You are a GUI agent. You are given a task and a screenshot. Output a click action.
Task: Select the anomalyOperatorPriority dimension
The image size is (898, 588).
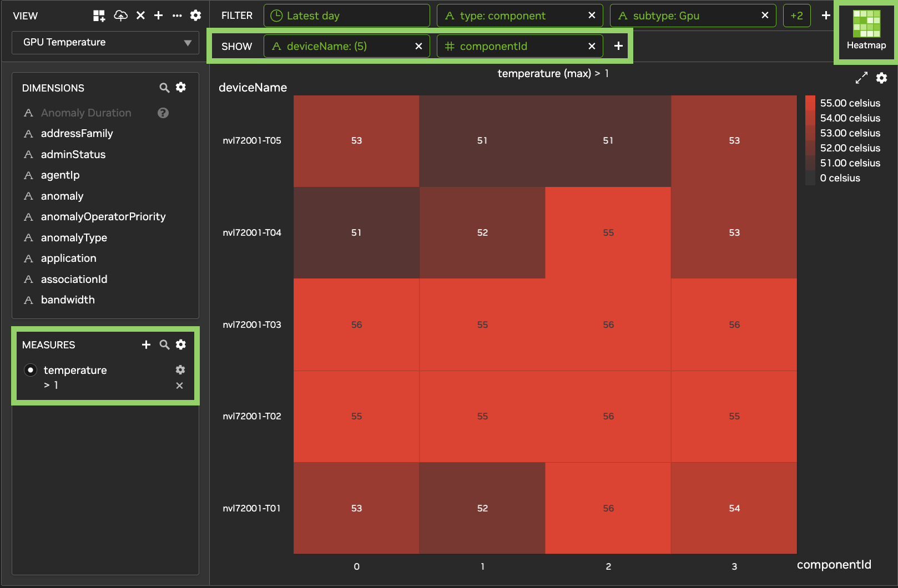point(103,217)
